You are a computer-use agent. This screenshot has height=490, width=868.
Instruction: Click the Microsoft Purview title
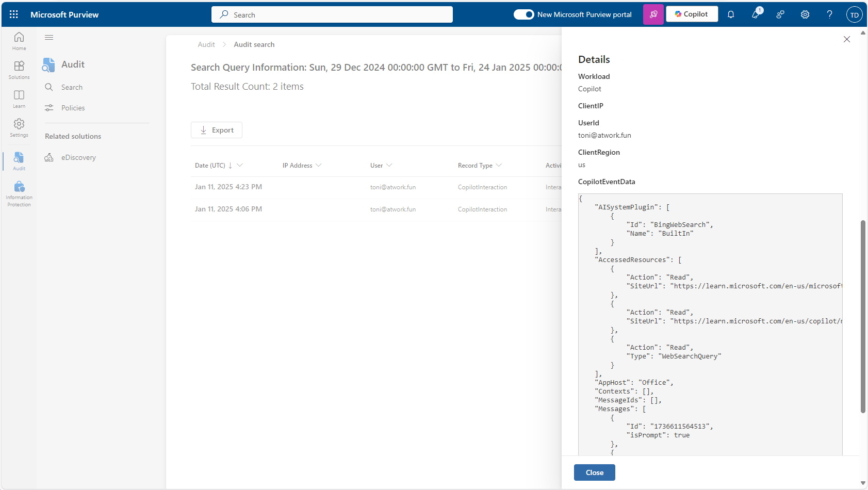[x=64, y=14]
